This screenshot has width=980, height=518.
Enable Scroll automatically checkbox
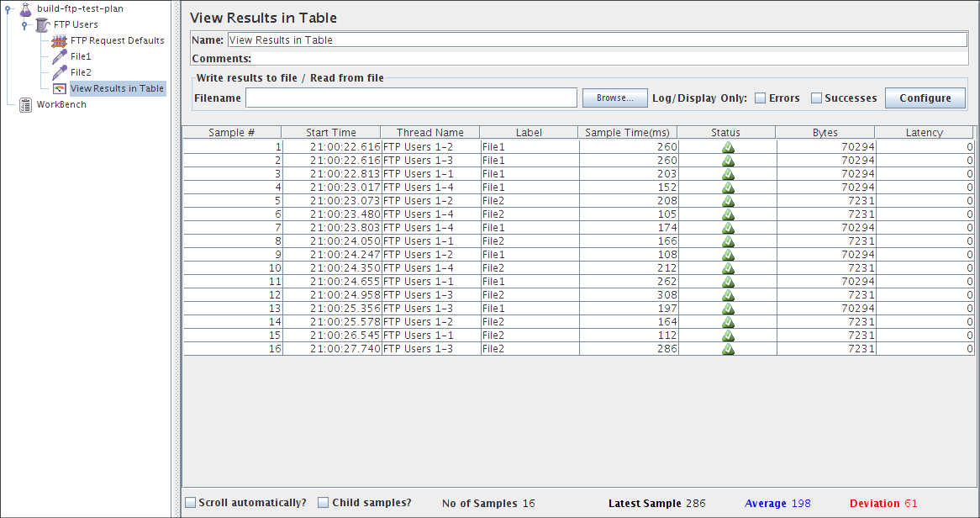coord(191,503)
